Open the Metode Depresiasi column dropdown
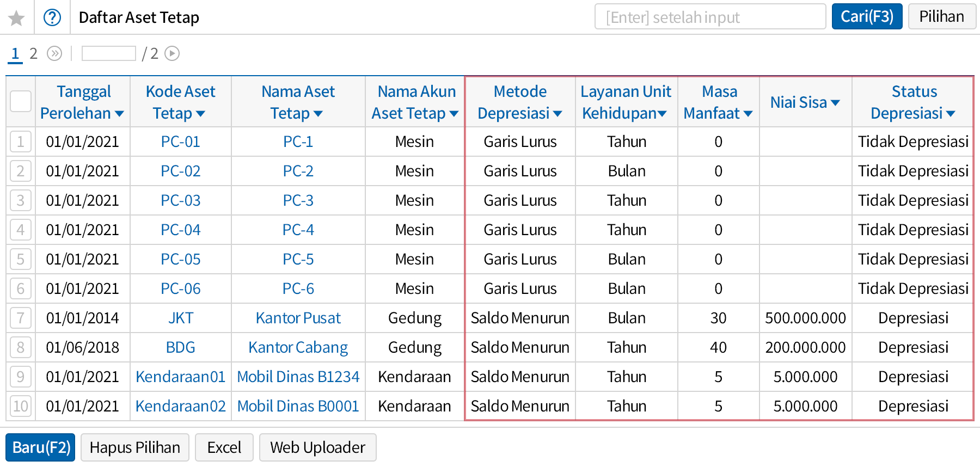The image size is (980, 467). [x=558, y=114]
